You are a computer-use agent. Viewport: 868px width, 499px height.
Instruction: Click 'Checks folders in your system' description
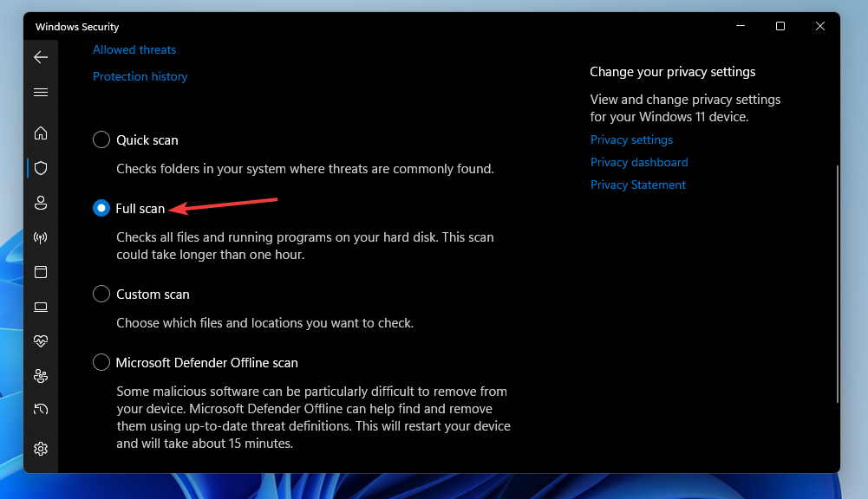[305, 169]
